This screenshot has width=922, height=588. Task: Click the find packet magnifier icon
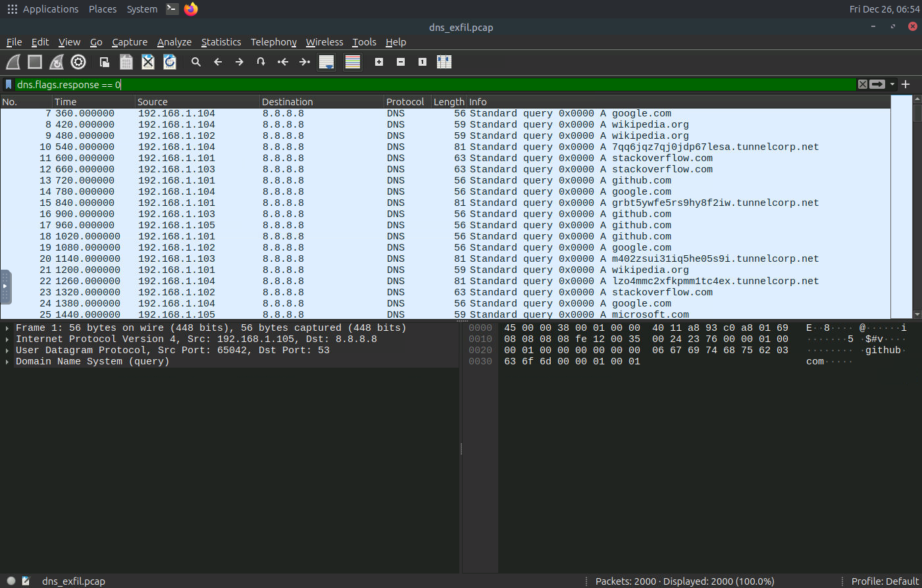(195, 62)
